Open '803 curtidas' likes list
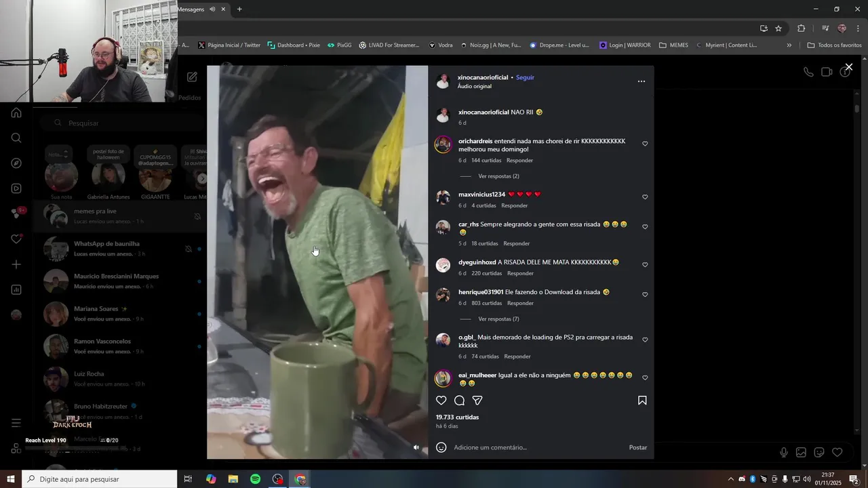The width and height of the screenshot is (868, 488). pyautogui.click(x=487, y=303)
